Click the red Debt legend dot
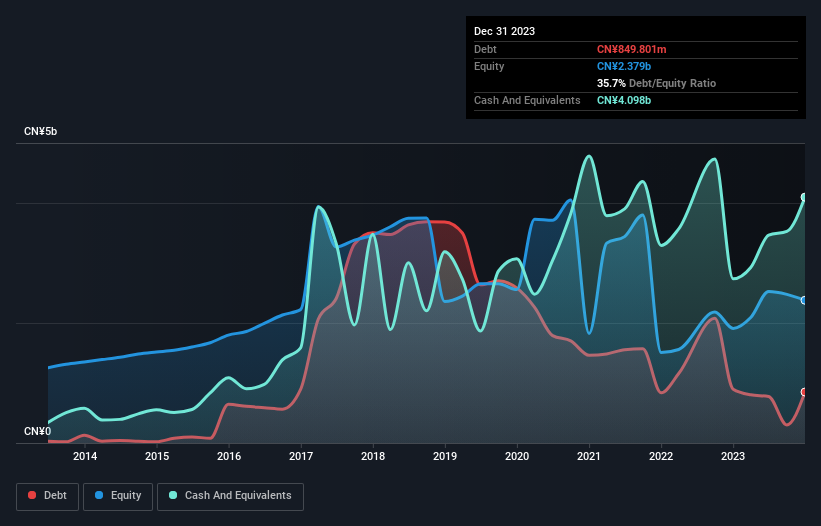Image resolution: width=821 pixels, height=526 pixels. [32, 495]
